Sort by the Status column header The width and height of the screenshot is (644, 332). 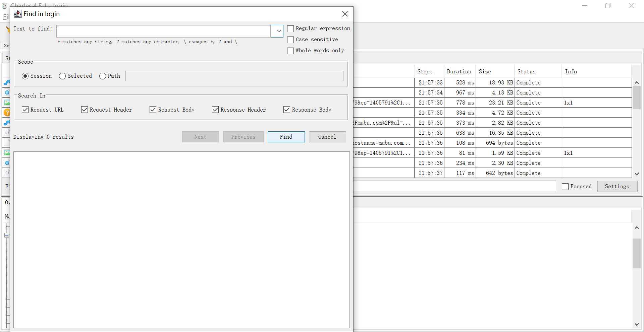pyautogui.click(x=538, y=71)
